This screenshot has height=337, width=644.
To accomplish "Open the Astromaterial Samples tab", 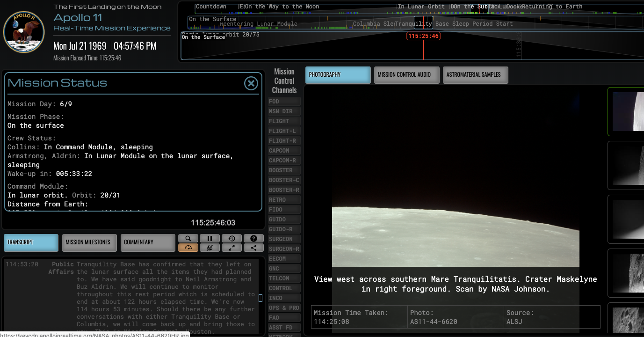I will point(475,75).
